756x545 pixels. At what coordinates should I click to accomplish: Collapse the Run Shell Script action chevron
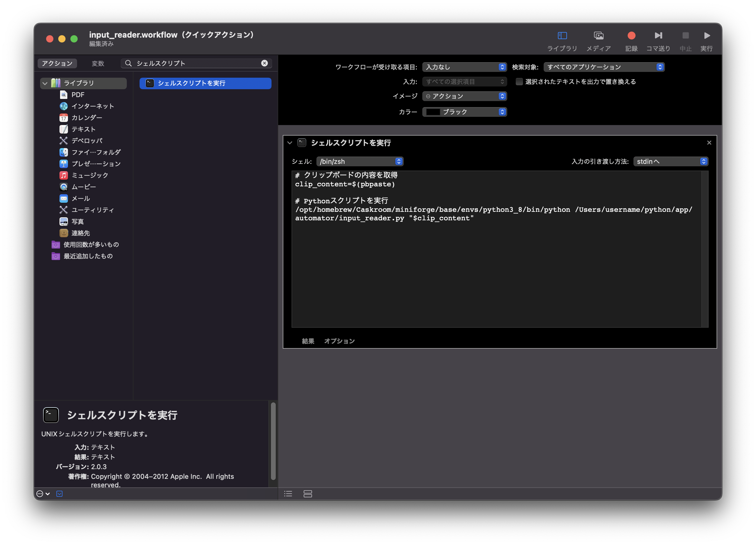pyautogui.click(x=290, y=143)
